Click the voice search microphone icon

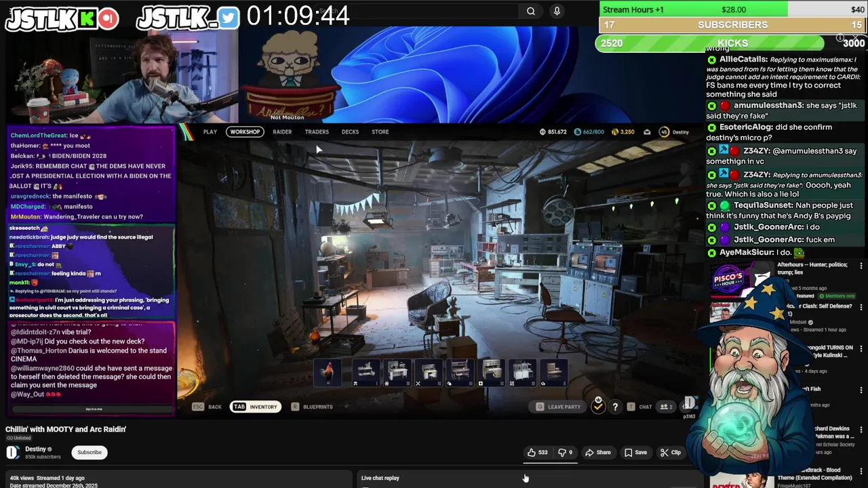click(557, 11)
